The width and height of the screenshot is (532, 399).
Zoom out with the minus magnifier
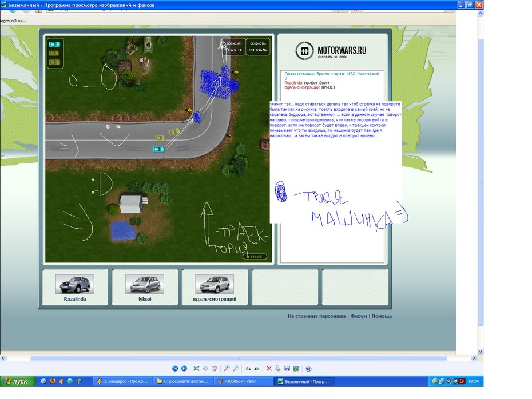[x=236, y=369]
